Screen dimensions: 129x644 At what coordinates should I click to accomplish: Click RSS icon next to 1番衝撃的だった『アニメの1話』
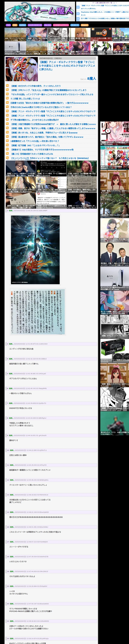coord(7,141)
